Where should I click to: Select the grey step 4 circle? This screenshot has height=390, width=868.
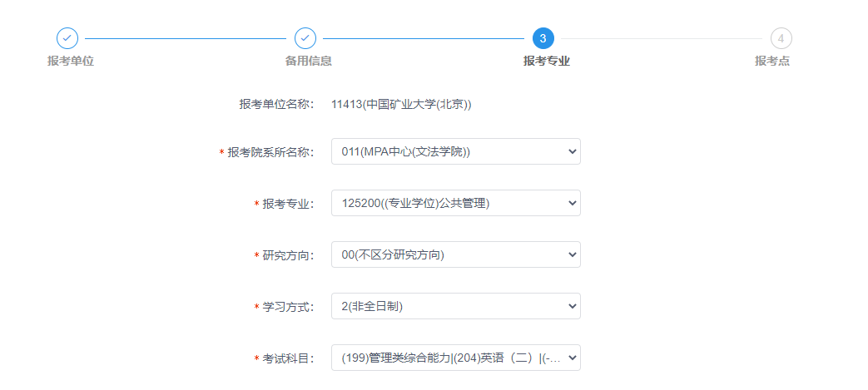pyautogui.click(x=781, y=38)
